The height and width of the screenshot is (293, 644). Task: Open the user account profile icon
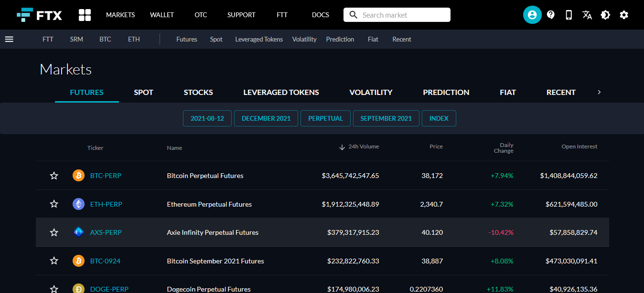tap(532, 15)
